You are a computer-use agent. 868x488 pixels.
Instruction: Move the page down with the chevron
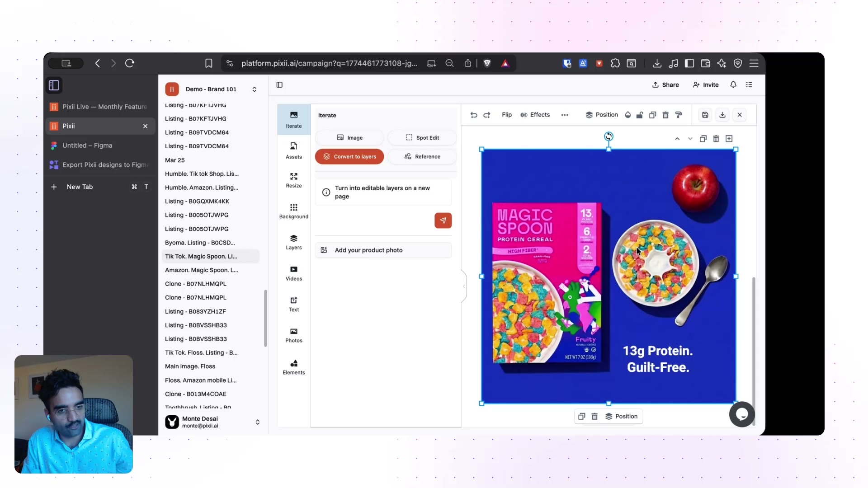tap(690, 139)
